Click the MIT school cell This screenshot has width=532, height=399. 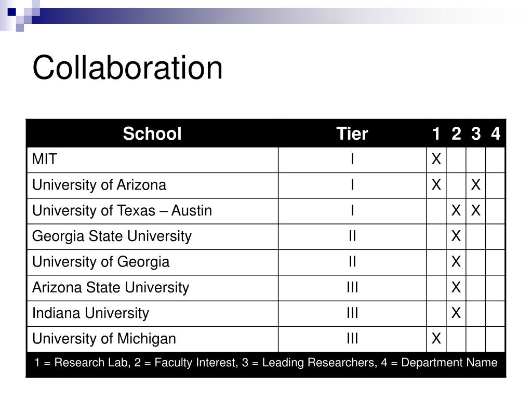pos(153,159)
